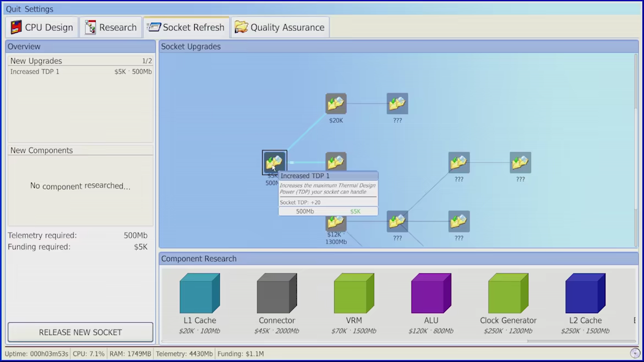Click the Socket Refresh tab icon
Image resolution: width=644 pixels, height=362 pixels.
[154, 27]
